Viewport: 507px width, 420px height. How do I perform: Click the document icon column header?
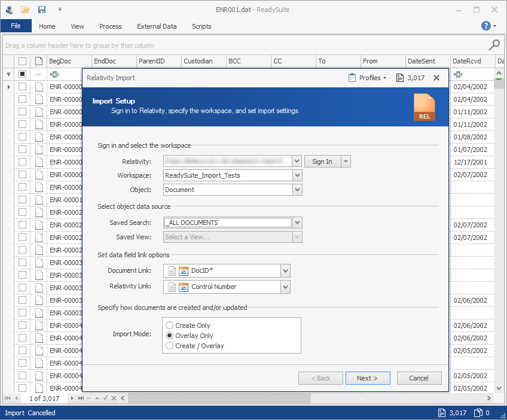click(x=39, y=61)
